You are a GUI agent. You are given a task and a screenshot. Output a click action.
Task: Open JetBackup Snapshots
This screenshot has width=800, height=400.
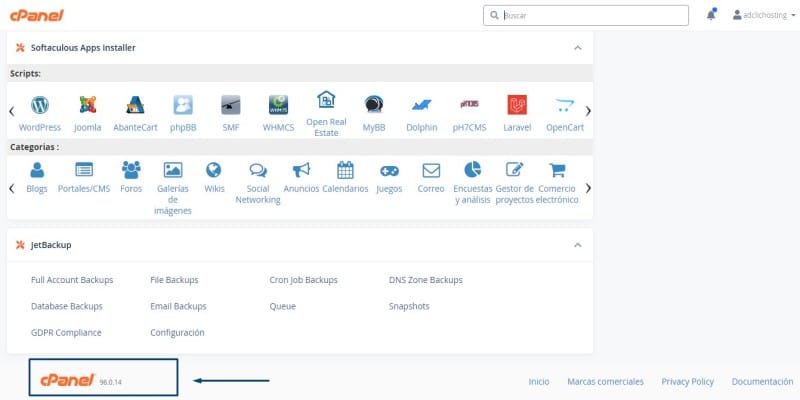(409, 306)
